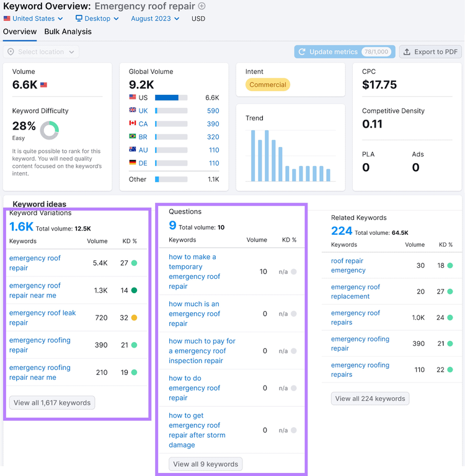Open the UK country link

tap(143, 111)
